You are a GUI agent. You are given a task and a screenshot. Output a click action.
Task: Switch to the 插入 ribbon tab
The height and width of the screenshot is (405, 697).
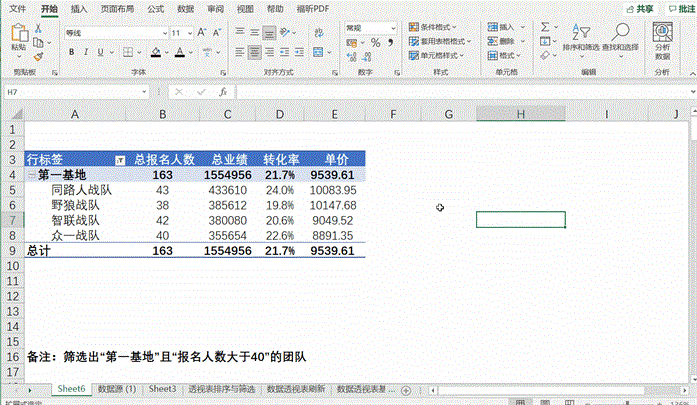pos(79,8)
